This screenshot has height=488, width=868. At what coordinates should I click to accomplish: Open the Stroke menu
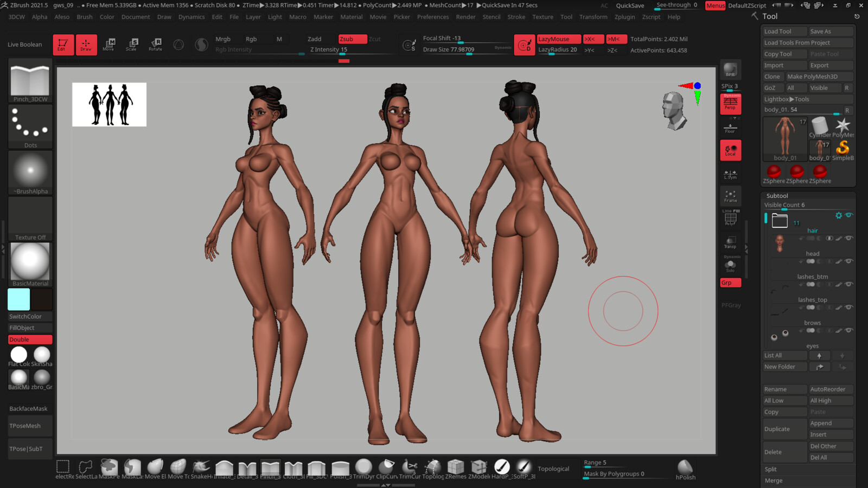(516, 17)
